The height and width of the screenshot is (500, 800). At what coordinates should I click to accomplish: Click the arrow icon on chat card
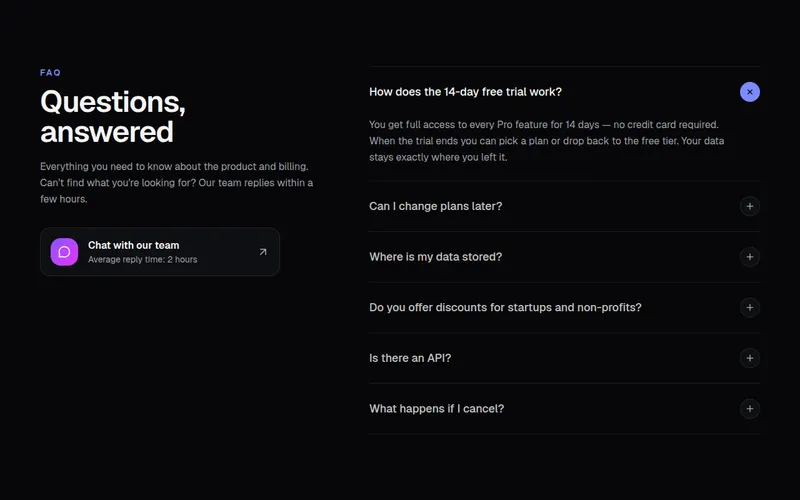(263, 252)
